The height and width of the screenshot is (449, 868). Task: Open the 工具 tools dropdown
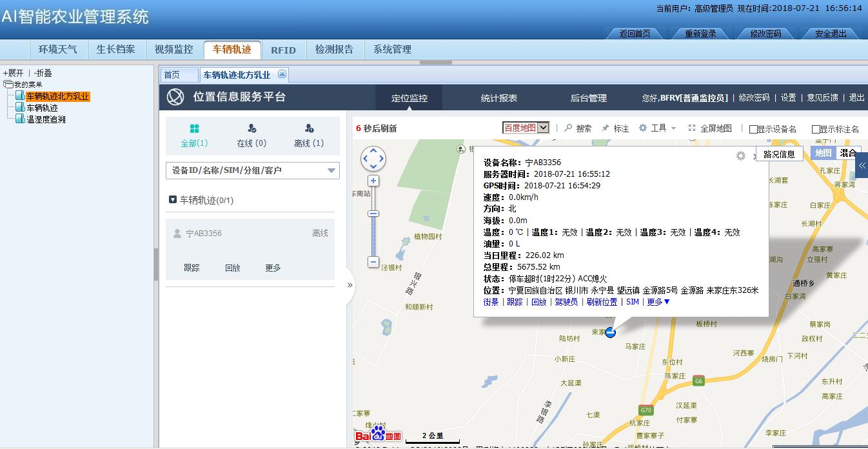(x=657, y=128)
